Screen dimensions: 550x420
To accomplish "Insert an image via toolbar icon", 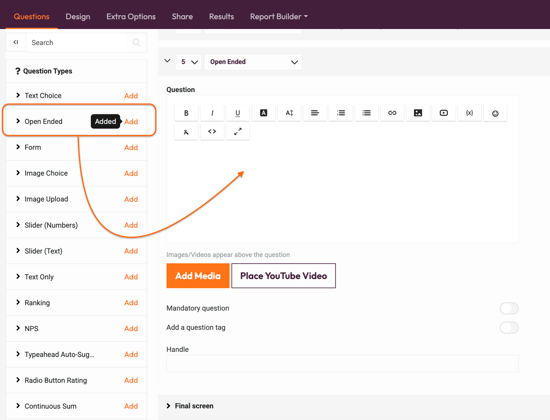I will (x=418, y=113).
